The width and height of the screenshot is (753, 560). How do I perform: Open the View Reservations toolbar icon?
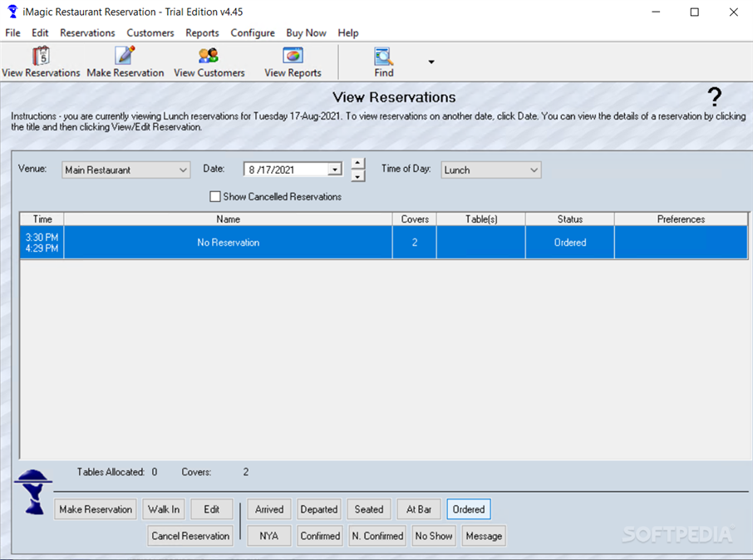(42, 56)
